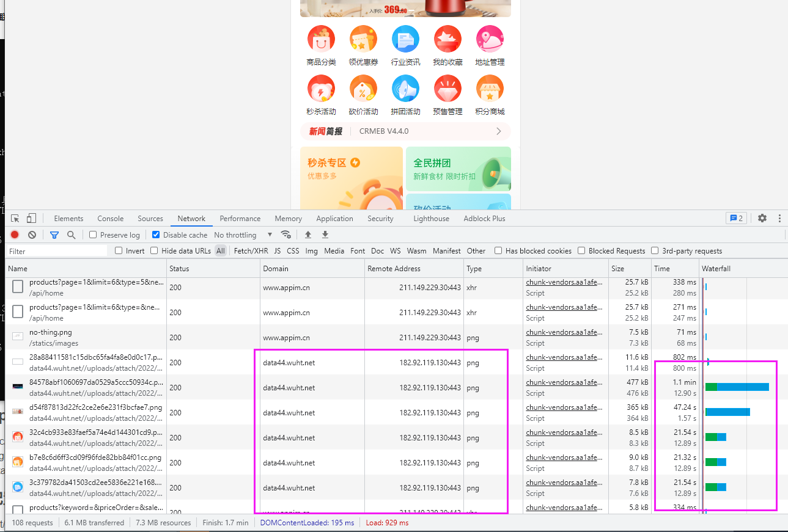Screen dimensions: 788x532
Task: Expand the CRMEB V4.4.0 news arrow
Action: point(498,131)
